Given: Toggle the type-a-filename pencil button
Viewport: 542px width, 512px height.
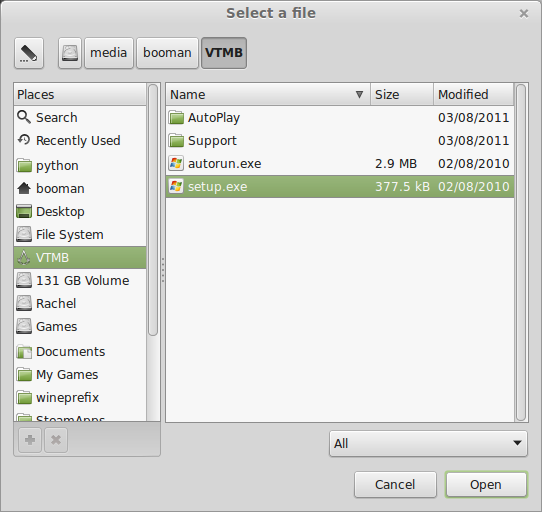Looking at the screenshot, I should tap(29, 53).
